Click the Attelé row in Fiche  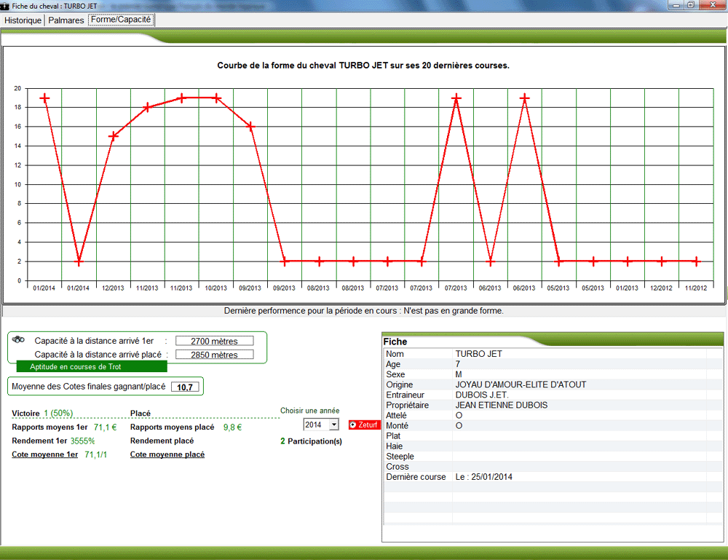tap(553, 415)
